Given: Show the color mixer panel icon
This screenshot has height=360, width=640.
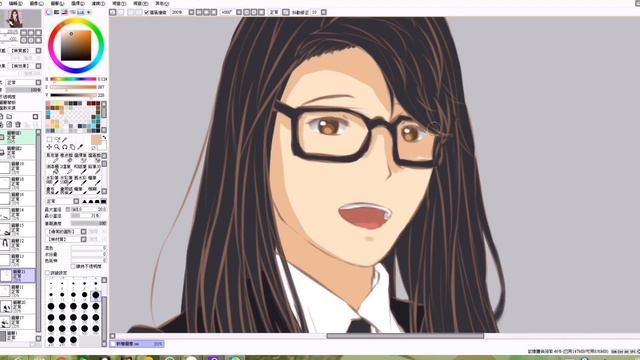Looking at the screenshot, I should pyautogui.click(x=73, y=12).
